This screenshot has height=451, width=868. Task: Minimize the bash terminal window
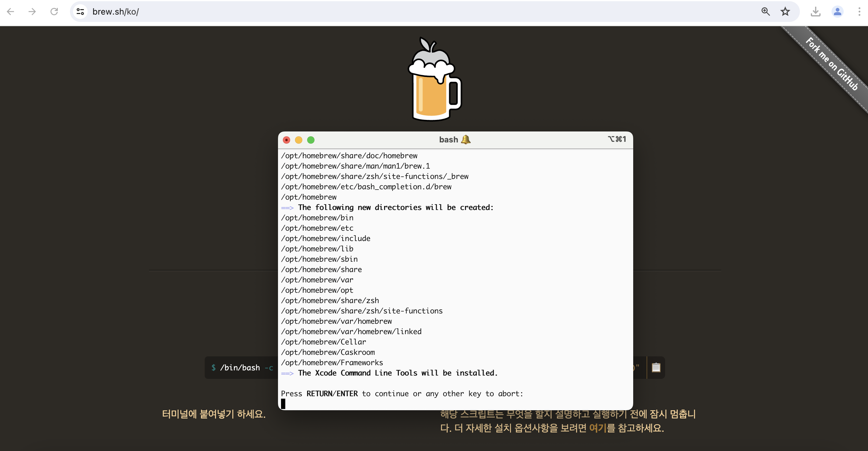299,140
